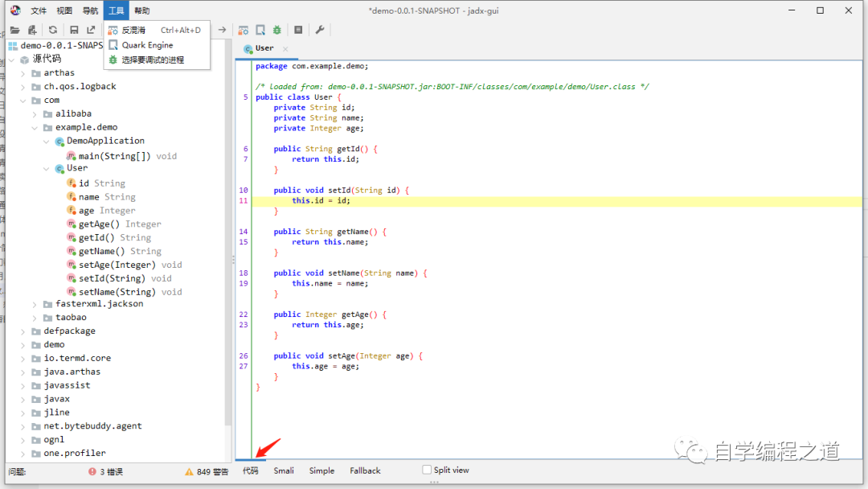Click the deobfuscation toolbar icon

coord(243,30)
